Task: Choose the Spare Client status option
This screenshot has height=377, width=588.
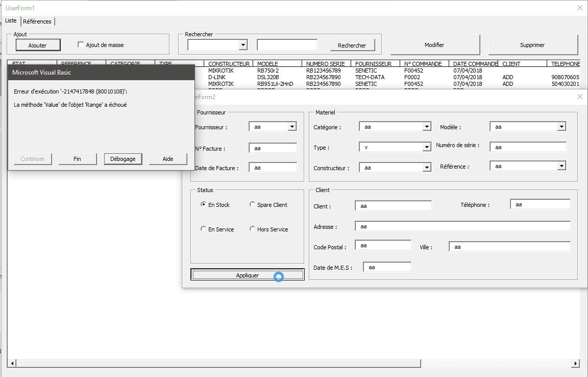Action: click(x=253, y=205)
